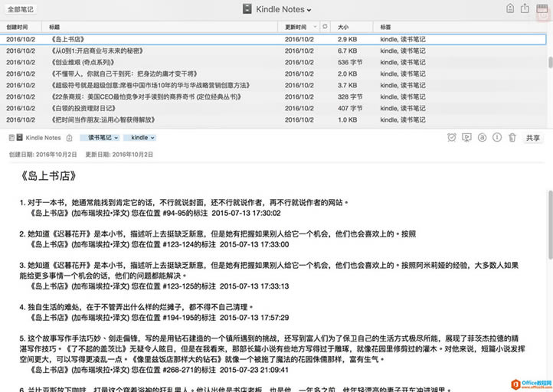
Task: Select note 《把时间当作朋友》
Action: [x=273, y=120]
